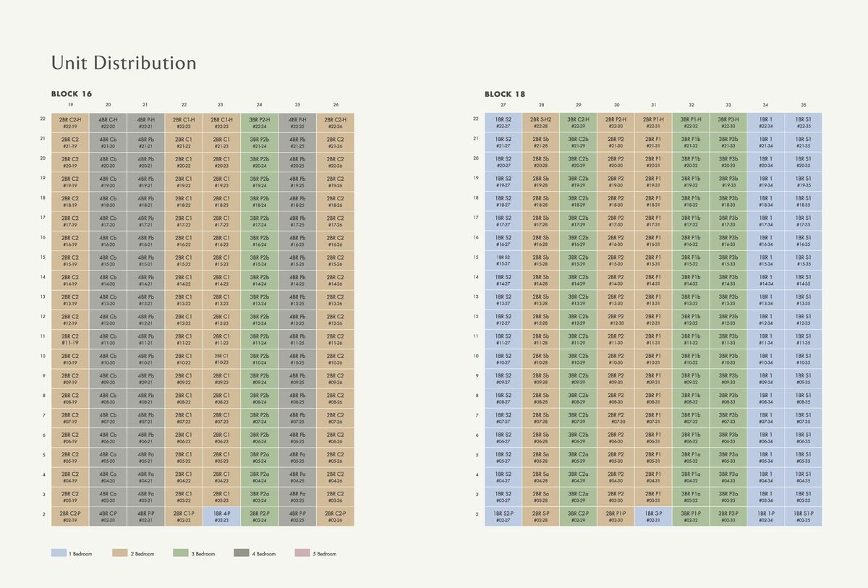868x588 pixels.
Task: Select the 3 Bedroom green legend swatch
Action: (x=182, y=553)
